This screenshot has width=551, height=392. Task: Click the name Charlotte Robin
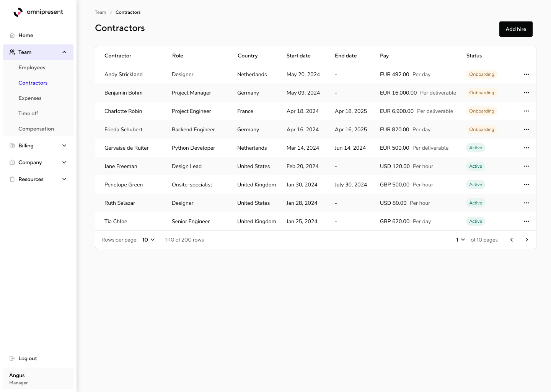click(x=123, y=111)
